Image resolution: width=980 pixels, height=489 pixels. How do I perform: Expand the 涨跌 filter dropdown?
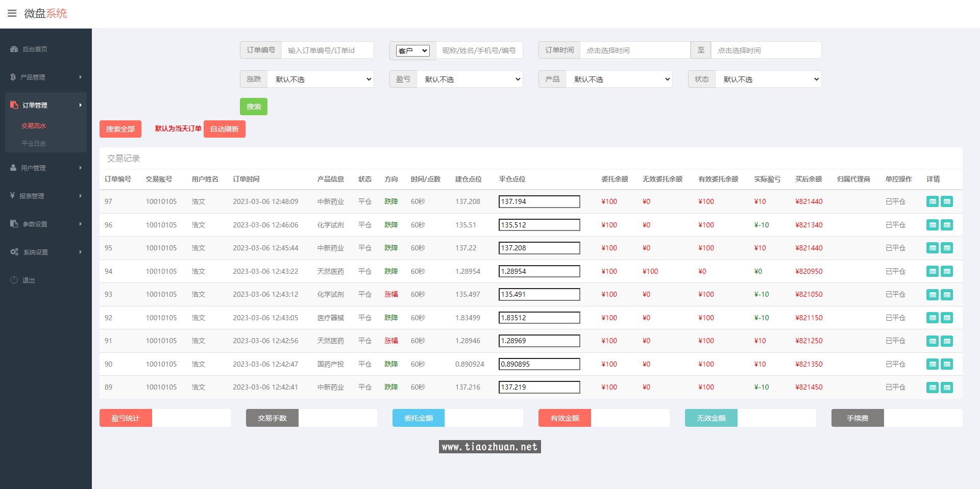321,80
